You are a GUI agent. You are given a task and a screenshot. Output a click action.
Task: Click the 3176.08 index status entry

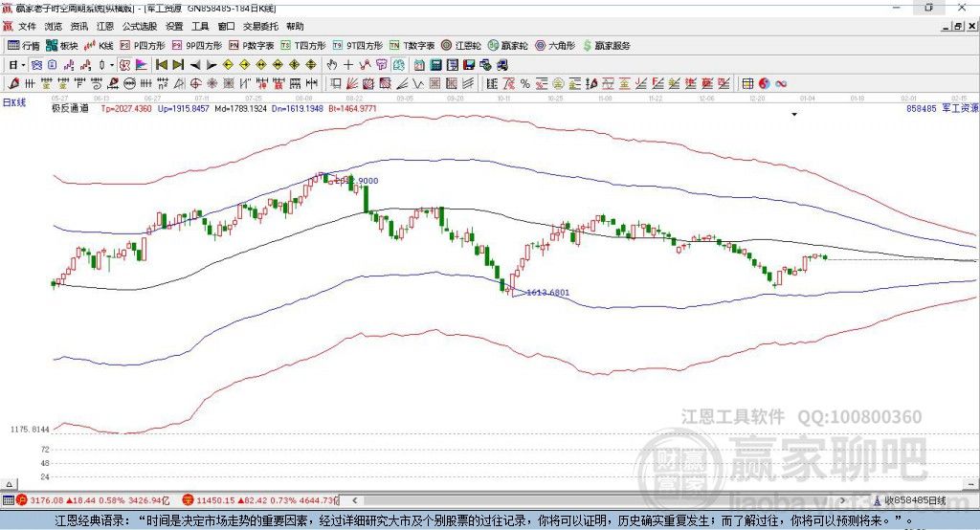pos(93,500)
